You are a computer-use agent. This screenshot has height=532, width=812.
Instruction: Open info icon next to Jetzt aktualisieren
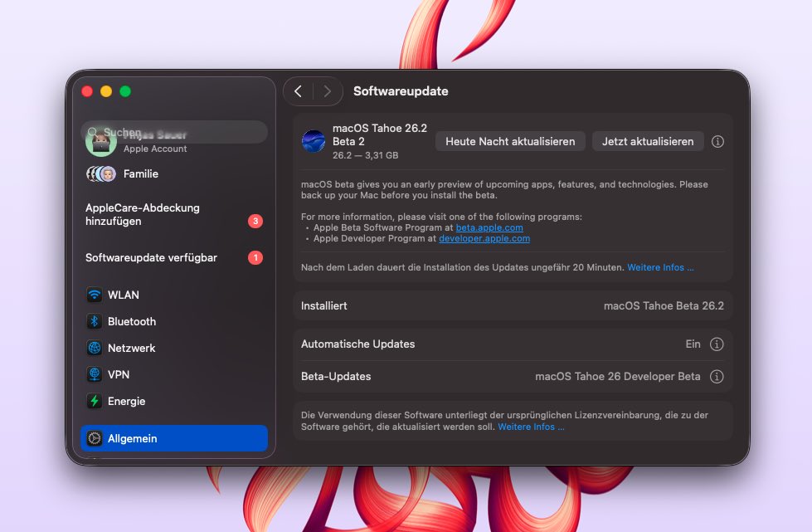tap(717, 141)
